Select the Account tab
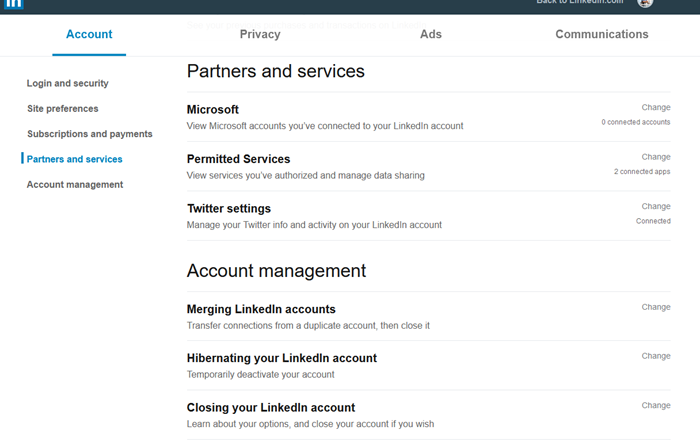The width and height of the screenshot is (700, 440). click(x=89, y=34)
